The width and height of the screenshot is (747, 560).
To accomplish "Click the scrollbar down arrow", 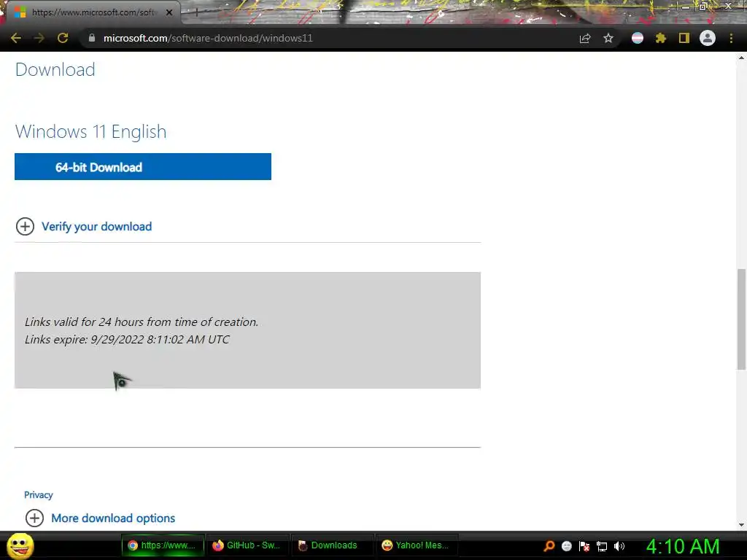I will (x=741, y=524).
